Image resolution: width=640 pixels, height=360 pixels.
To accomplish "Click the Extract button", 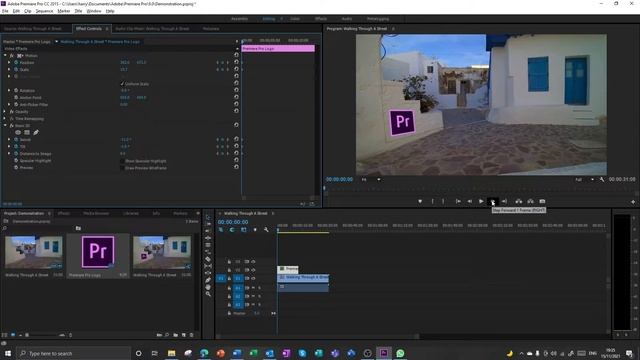I will (530, 201).
